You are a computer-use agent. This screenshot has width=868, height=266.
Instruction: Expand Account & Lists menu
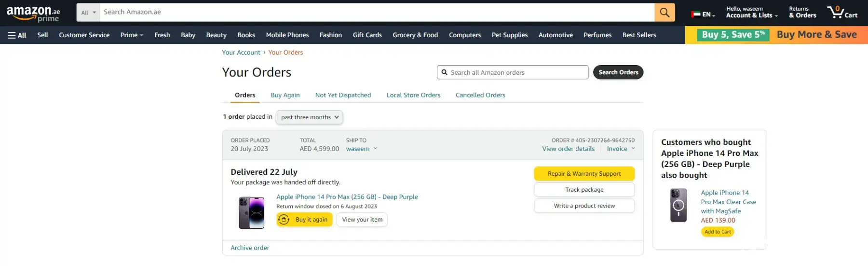[x=752, y=12]
